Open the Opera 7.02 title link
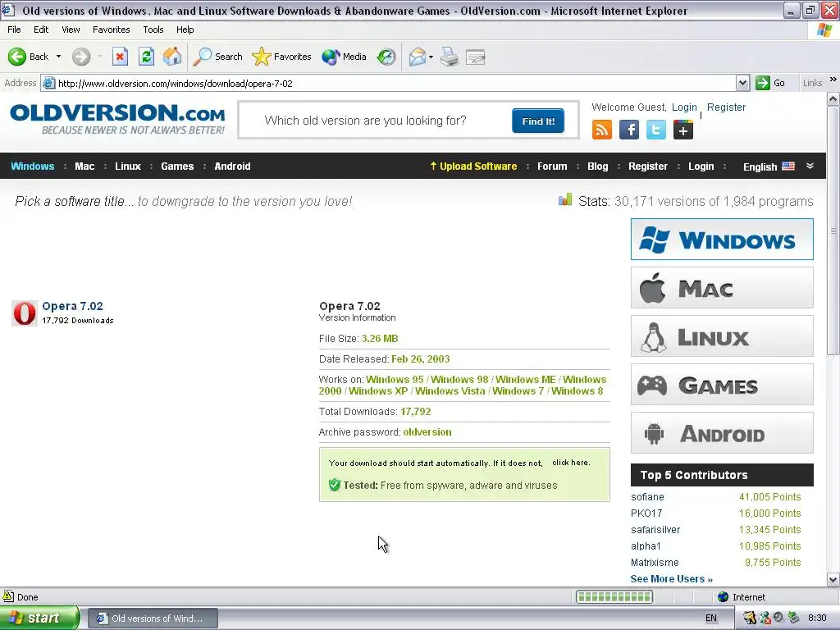Viewport: 840px width, 630px height. [72, 306]
